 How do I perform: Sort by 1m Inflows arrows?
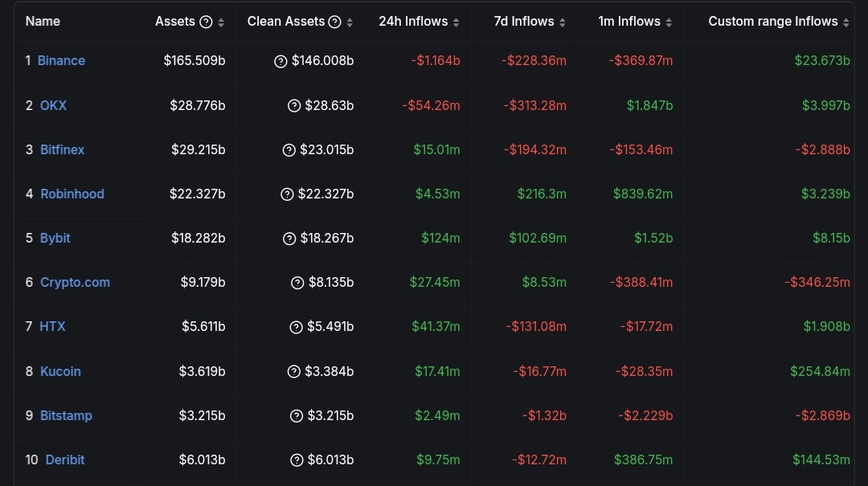coord(669,22)
